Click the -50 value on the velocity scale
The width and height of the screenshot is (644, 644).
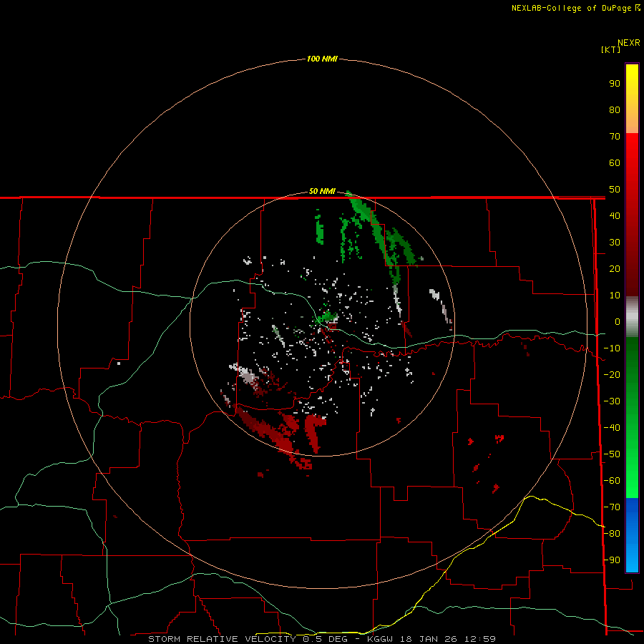click(x=612, y=454)
